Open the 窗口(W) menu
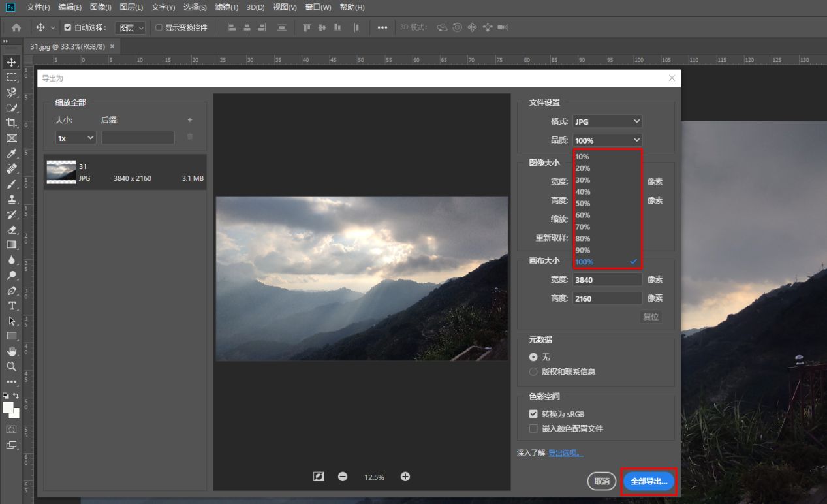The width and height of the screenshot is (827, 504). 318,7
